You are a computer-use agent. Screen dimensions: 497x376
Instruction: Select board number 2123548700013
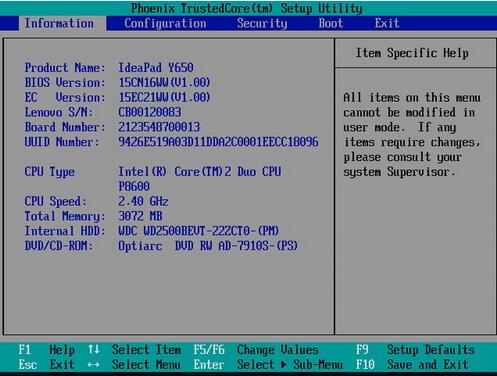click(159, 127)
